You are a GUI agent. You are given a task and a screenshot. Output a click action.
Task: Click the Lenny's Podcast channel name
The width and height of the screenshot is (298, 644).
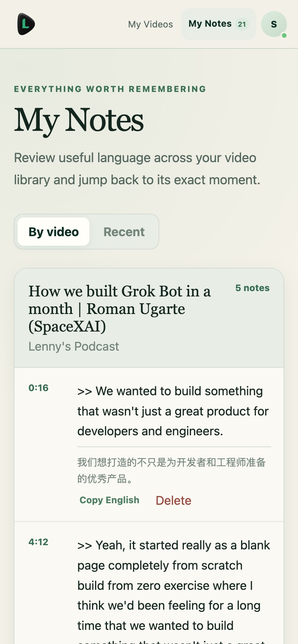pos(74,346)
